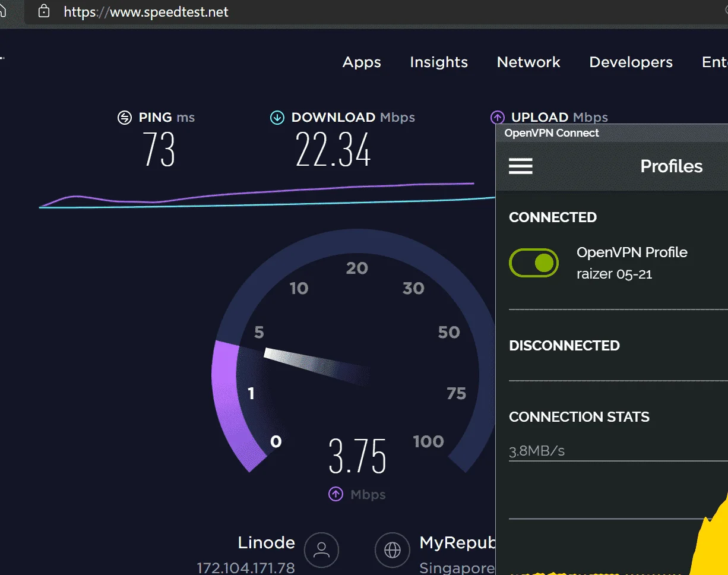728x575 pixels.
Task: Click the lock icon in address bar
Action: tap(43, 11)
